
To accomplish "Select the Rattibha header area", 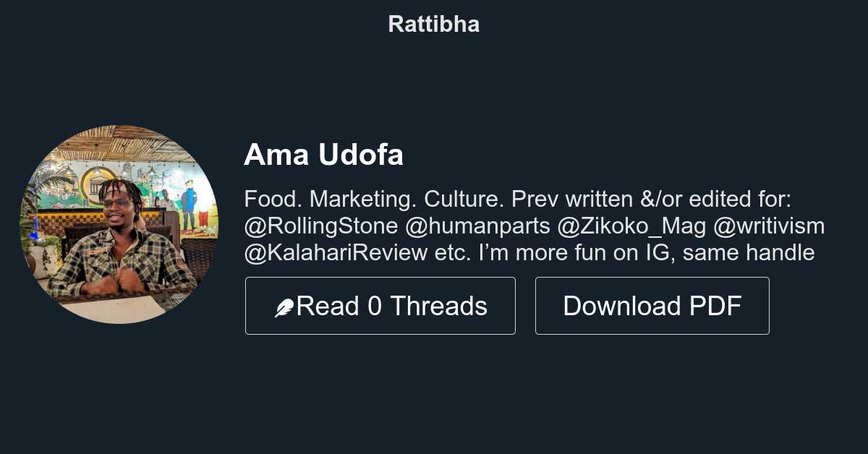I will pyautogui.click(x=434, y=24).
